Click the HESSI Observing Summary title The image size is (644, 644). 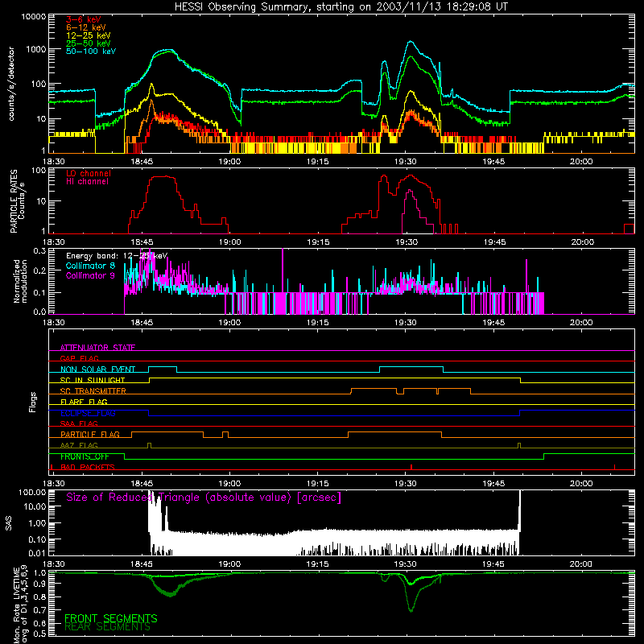point(341,7)
